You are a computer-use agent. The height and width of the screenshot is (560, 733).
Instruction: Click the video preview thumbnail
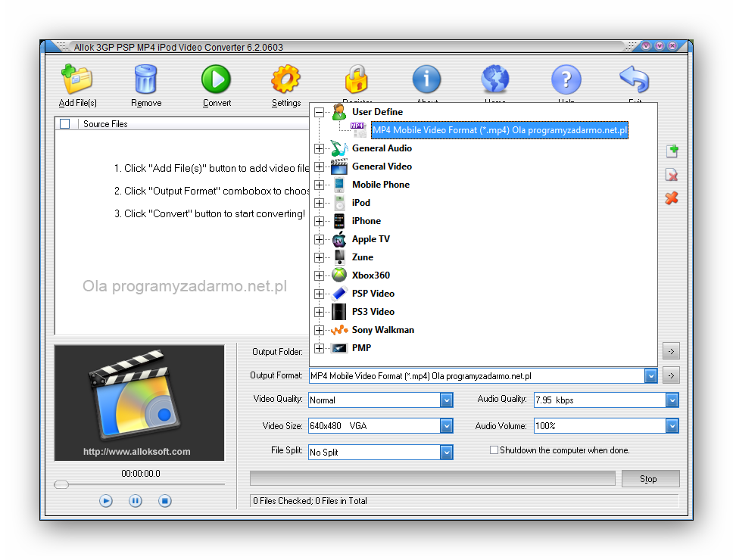[139, 403]
